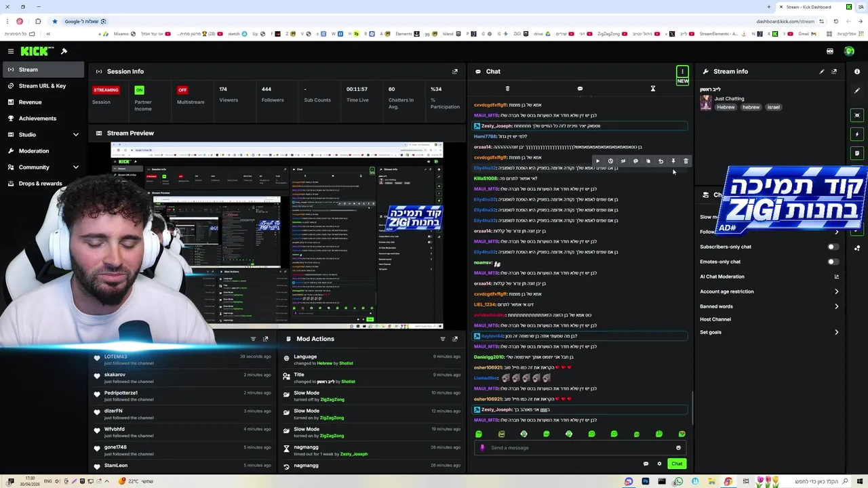Click the lightning bolt icon in right sidebar
Viewport: 868px width, 488px height.
click(857, 134)
